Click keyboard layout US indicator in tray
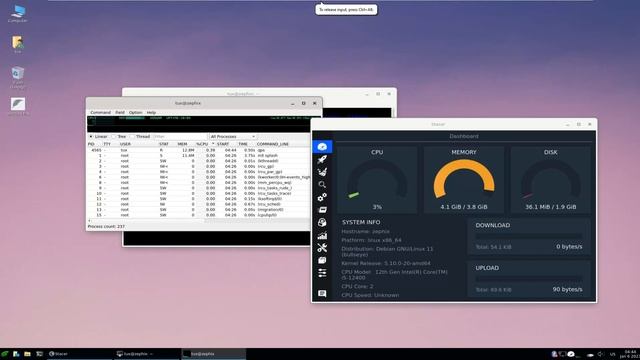640x360 pixels. (x=613, y=354)
